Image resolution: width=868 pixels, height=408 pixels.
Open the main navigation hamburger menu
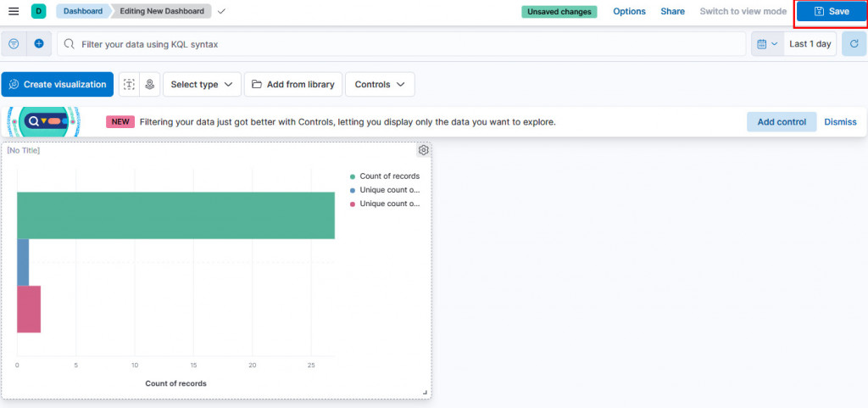click(14, 11)
